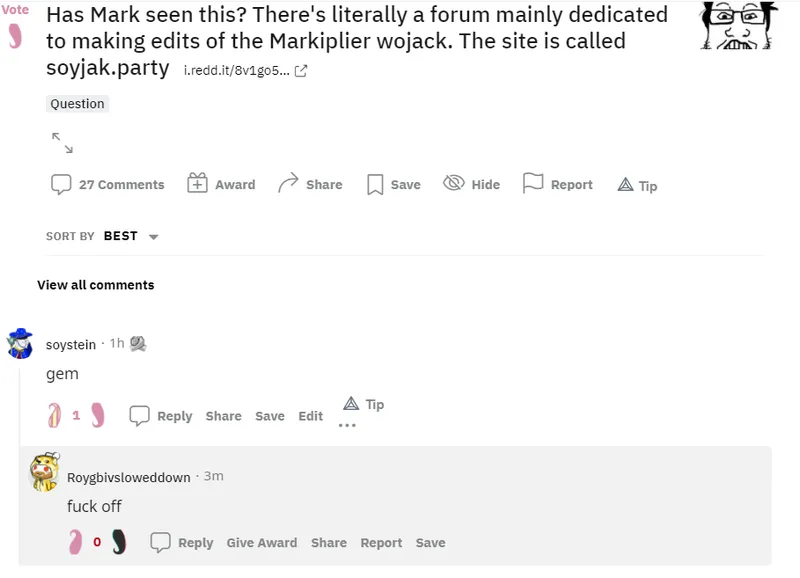
Task: Edit your gem comment
Action: coord(310,416)
